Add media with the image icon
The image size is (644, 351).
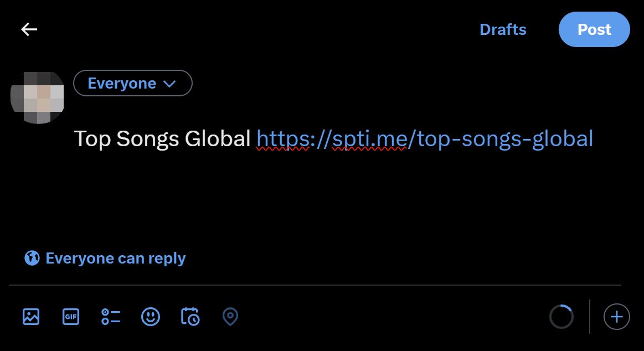(31, 317)
